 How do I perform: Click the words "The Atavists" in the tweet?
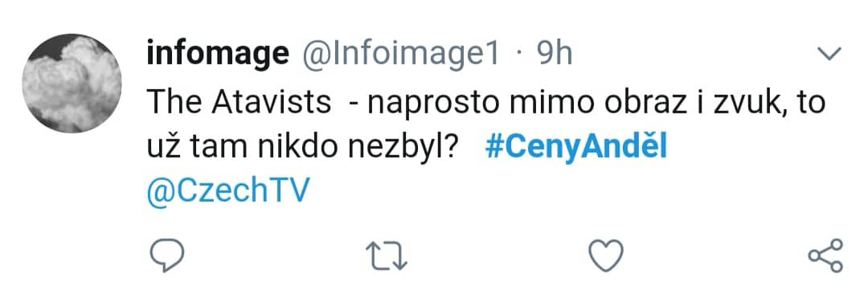click(x=240, y=103)
